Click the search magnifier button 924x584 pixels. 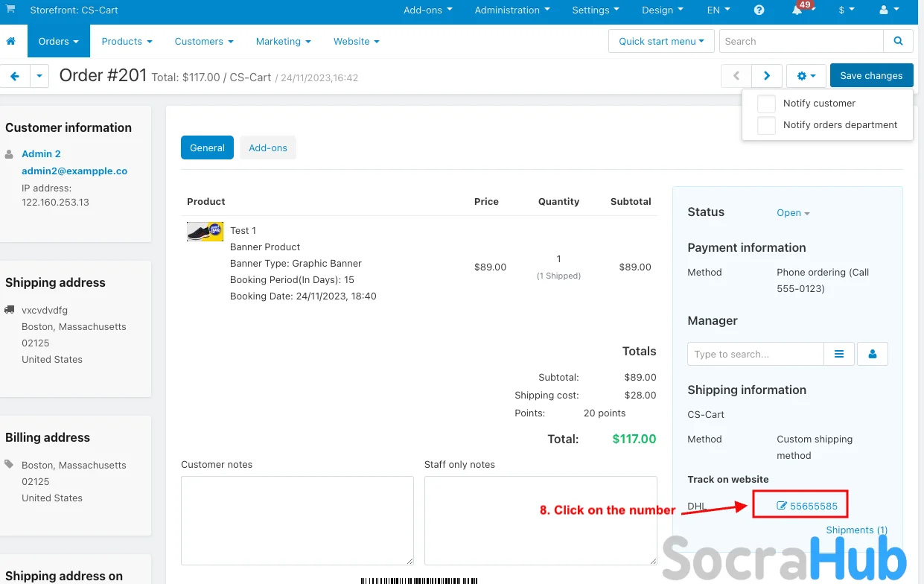(898, 41)
